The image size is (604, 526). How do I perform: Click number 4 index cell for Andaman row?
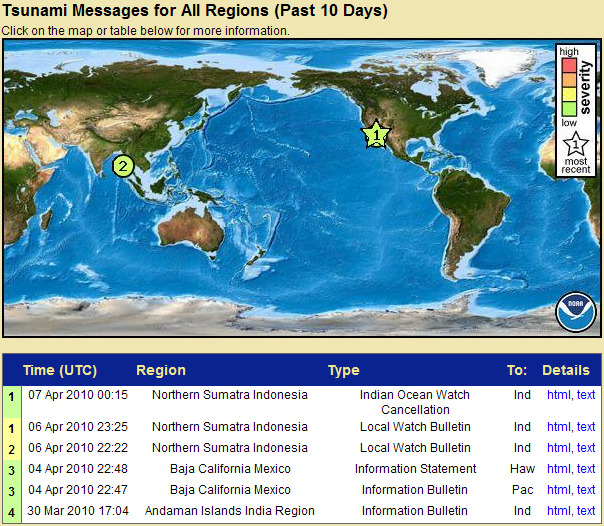point(12,513)
